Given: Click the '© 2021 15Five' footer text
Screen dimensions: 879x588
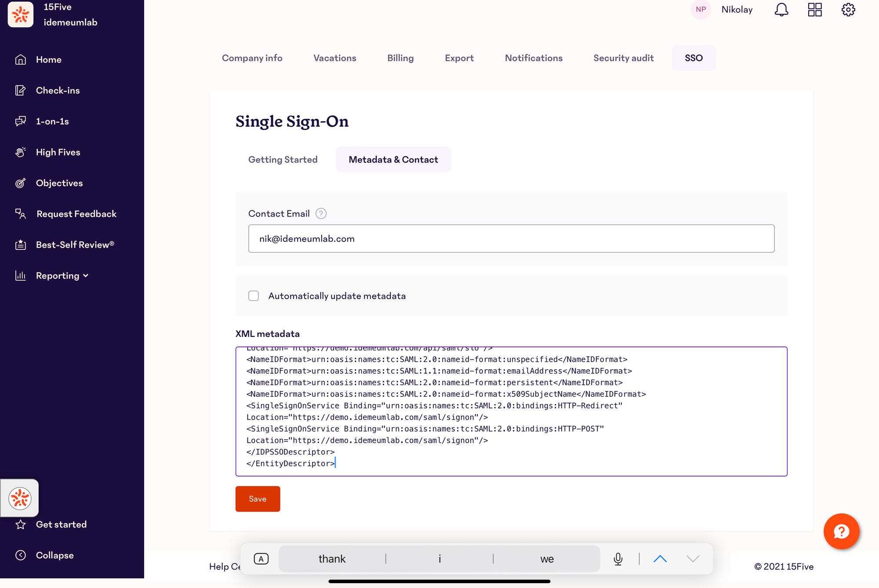Looking at the screenshot, I should (x=784, y=566).
